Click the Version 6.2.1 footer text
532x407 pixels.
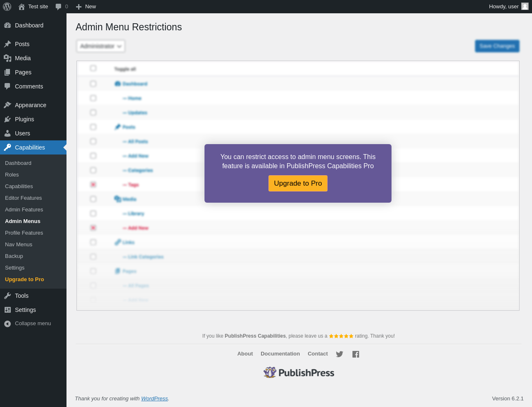coord(508,399)
